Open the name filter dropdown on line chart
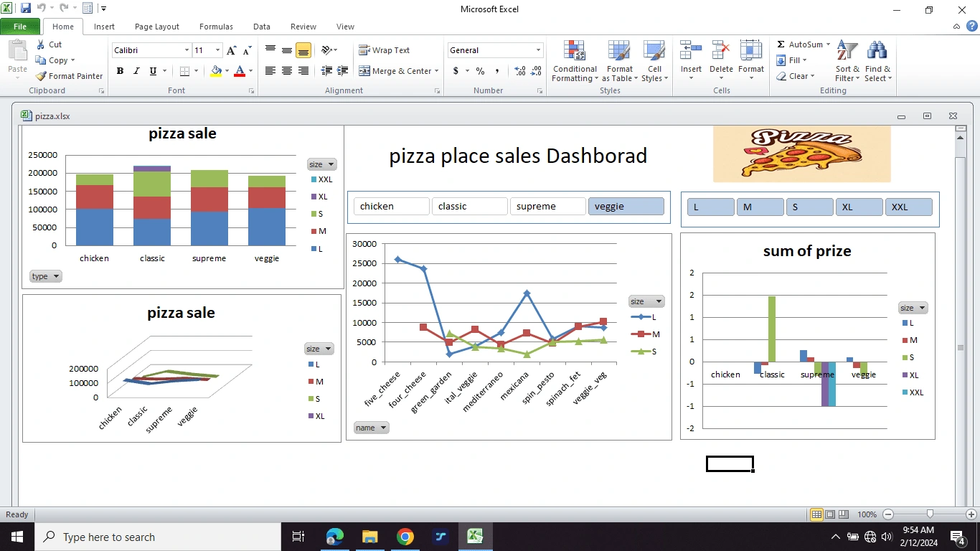Image resolution: width=980 pixels, height=551 pixels. [371, 428]
